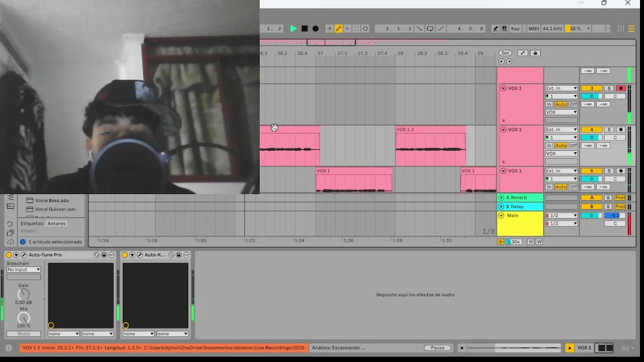
Task: Click Auto-Tune Pro hot-swap preset icon
Action: pos(97,255)
